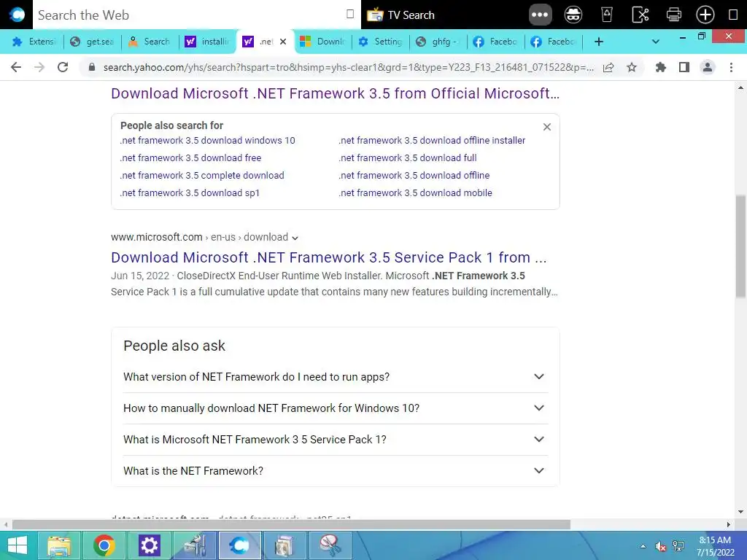Switch to the Microsoft Download tab
Viewport: 747px width, 560px height.
(x=322, y=42)
